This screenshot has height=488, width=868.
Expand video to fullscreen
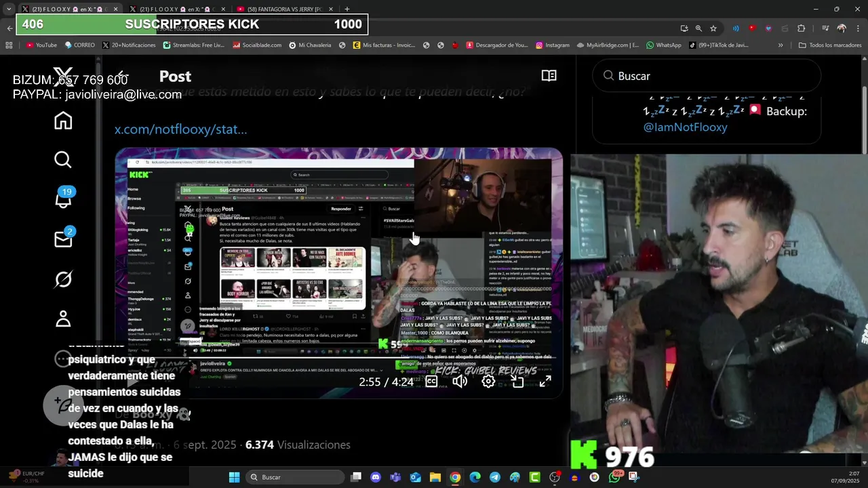545,382
